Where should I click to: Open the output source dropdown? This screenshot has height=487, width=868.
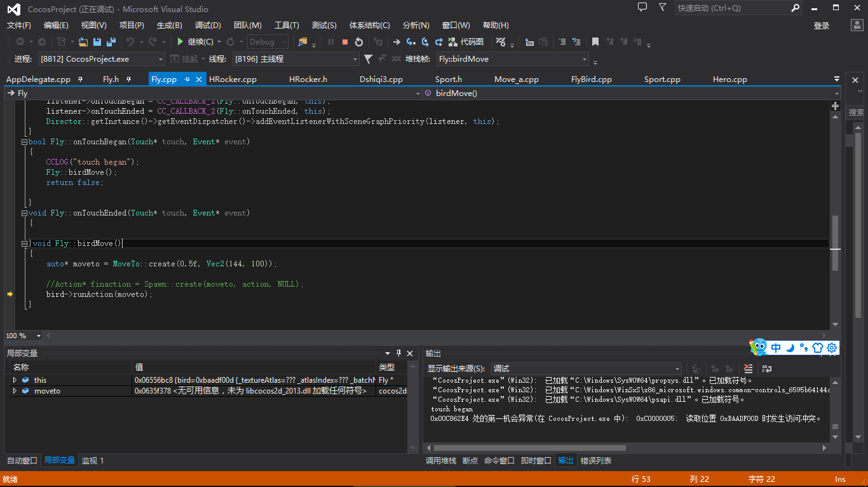click(677, 369)
